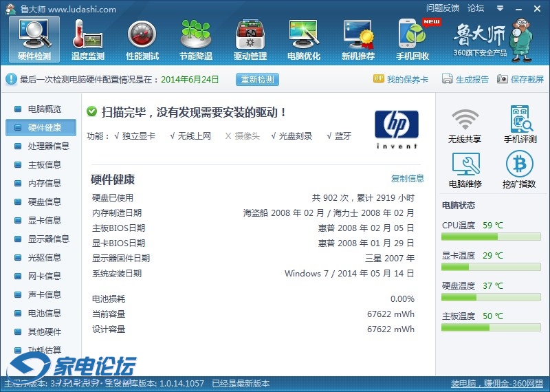Image resolution: width=550 pixels, height=392 pixels.
Task: Open the 论坛 forum link
Action: [x=476, y=8]
